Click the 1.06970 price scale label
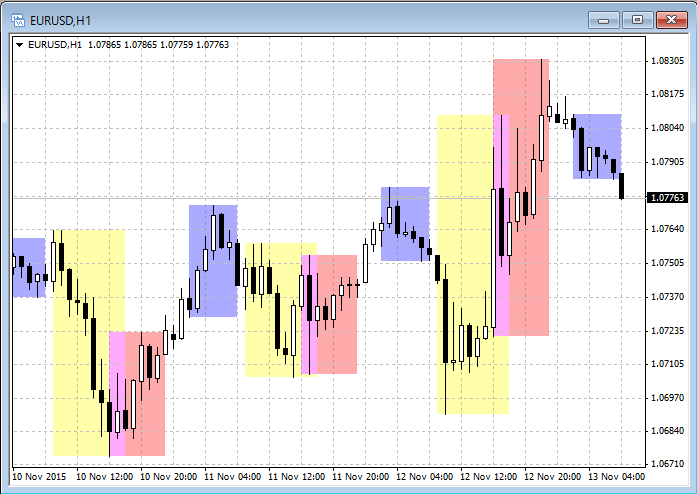The image size is (697, 494). pos(667,398)
